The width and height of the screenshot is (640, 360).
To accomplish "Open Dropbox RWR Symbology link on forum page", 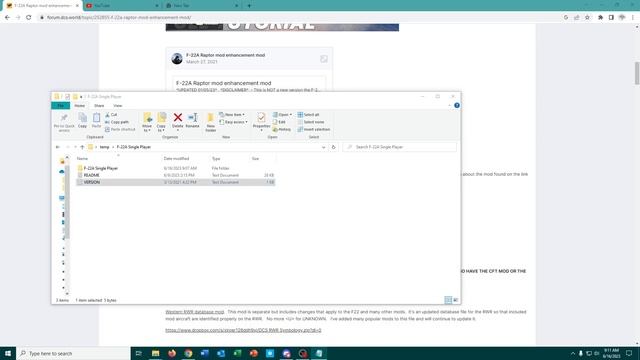I will [243, 330].
